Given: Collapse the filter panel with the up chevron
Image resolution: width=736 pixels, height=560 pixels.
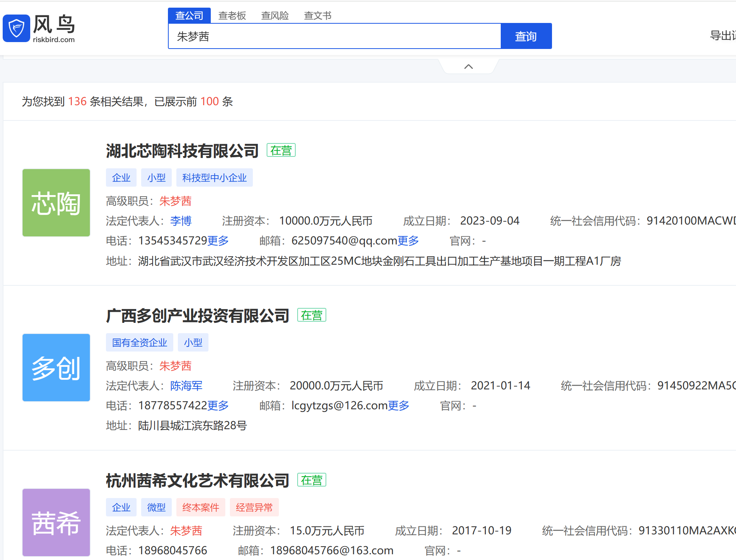Looking at the screenshot, I should [468, 67].
